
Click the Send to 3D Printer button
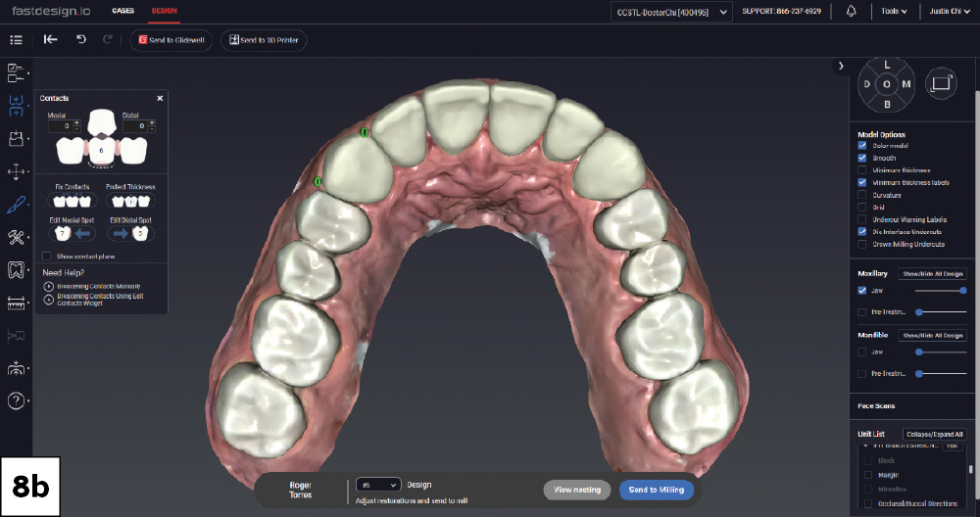pos(264,40)
